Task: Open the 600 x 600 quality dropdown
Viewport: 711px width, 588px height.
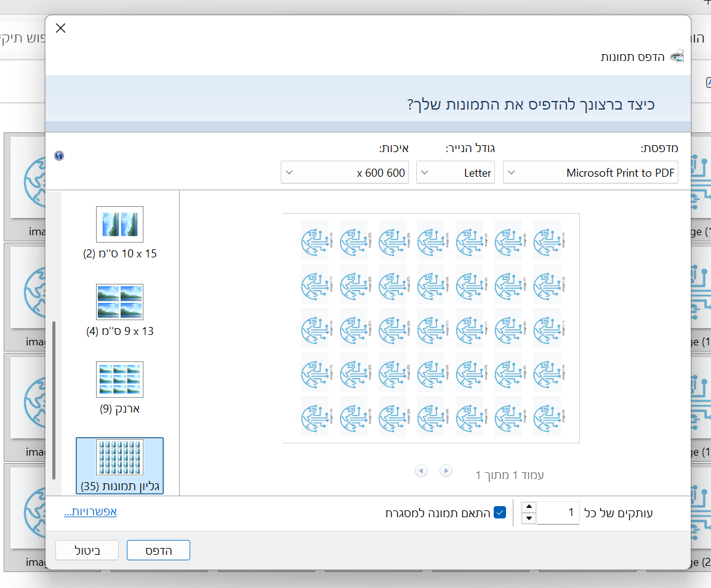Action: (x=345, y=172)
